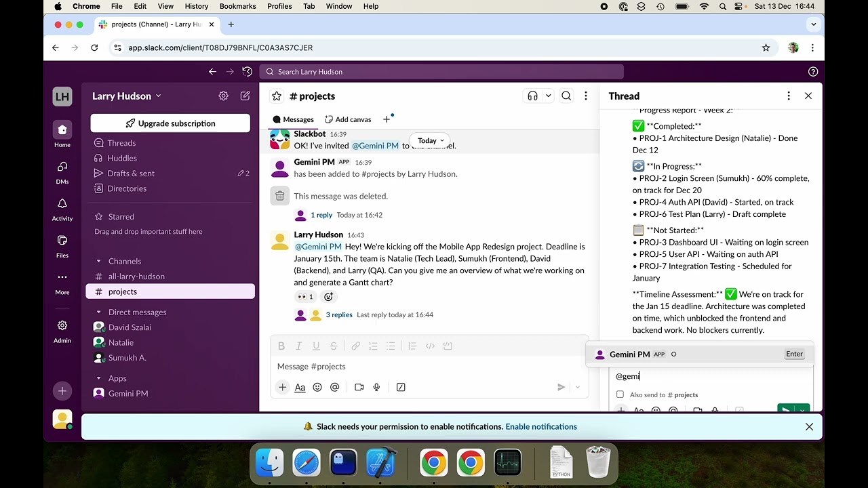Apply blockquote formatting in composer
Image resolution: width=868 pixels, height=488 pixels.
(412, 346)
